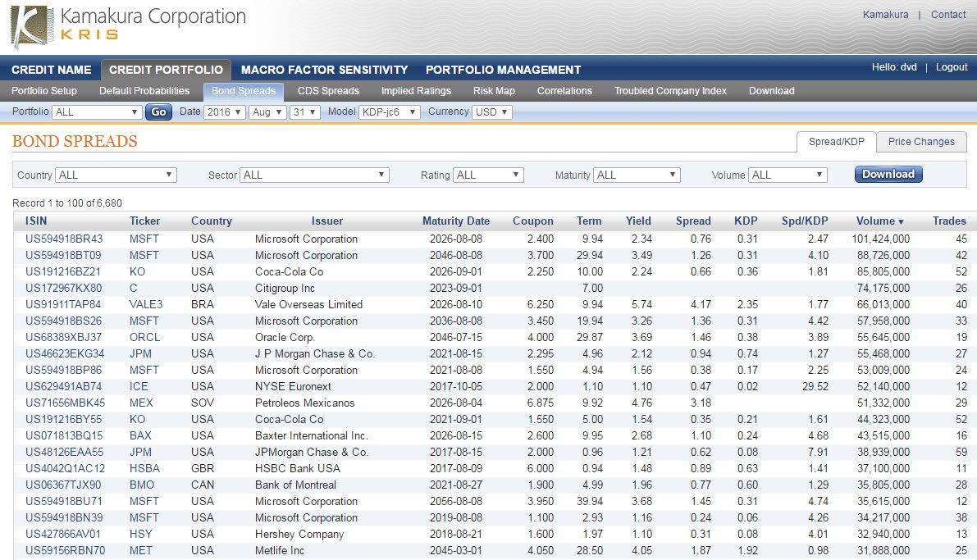Open ISIN US59156RBN70 link
This screenshot has height=560, width=977.
click(66, 551)
